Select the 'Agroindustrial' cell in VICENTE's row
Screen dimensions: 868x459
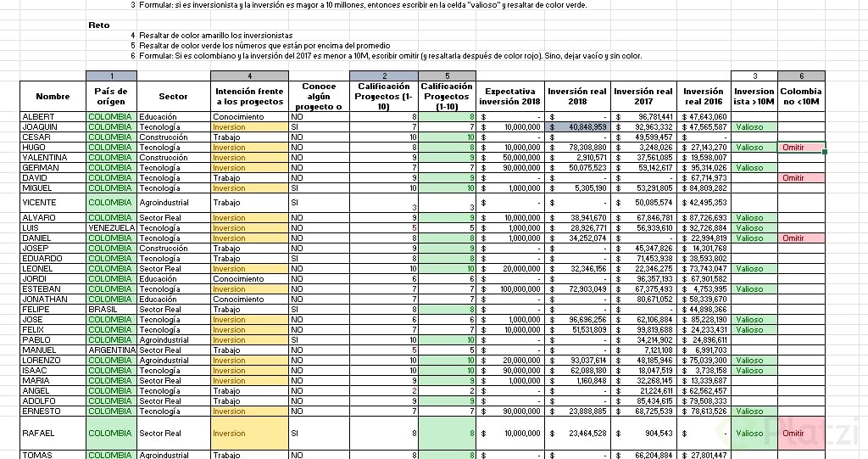(x=173, y=203)
